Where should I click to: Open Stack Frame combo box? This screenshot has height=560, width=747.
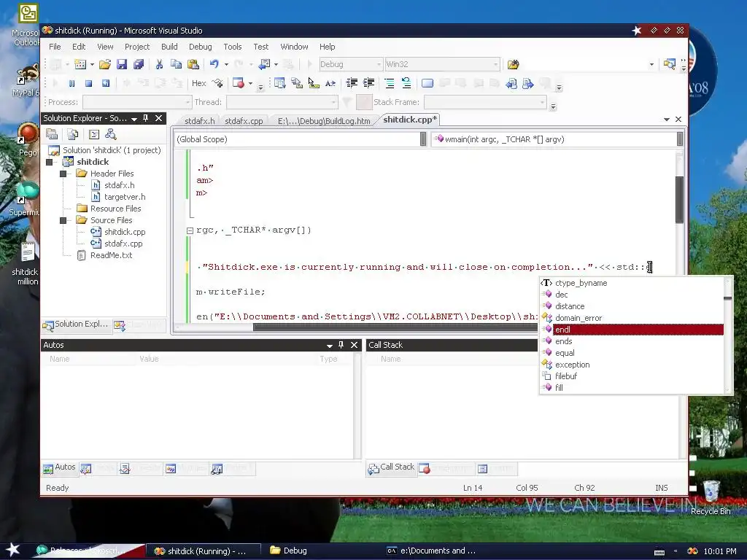pos(485,102)
